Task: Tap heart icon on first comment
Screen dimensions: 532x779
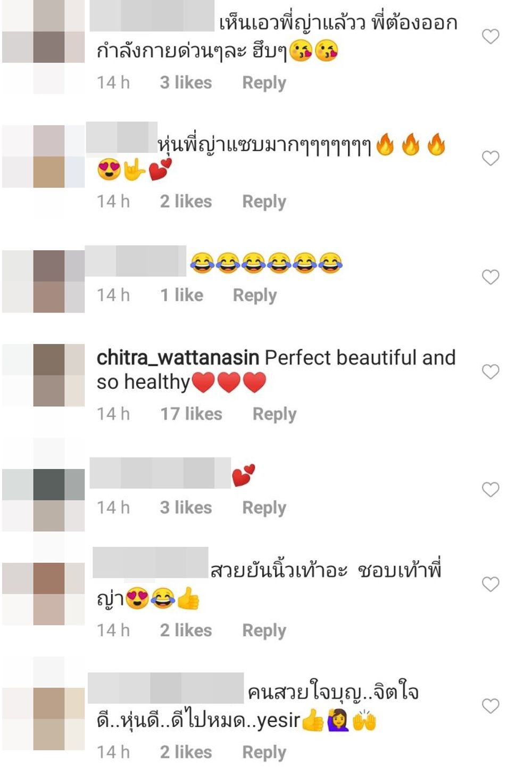Action: click(490, 36)
